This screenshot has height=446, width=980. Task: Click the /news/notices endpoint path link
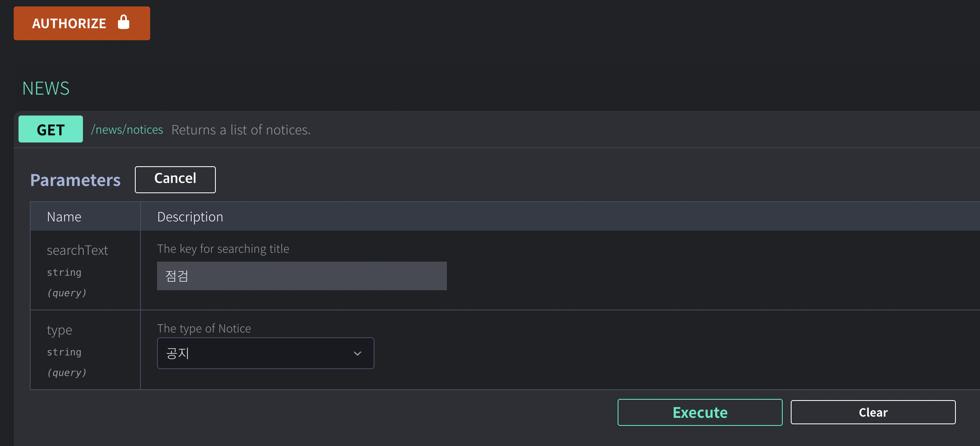tap(126, 129)
